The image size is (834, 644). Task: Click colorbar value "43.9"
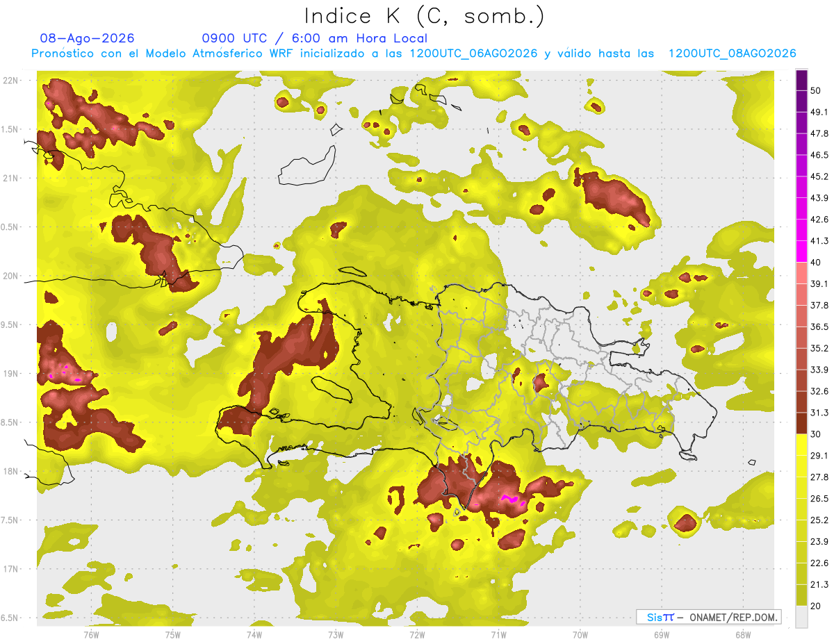point(819,198)
